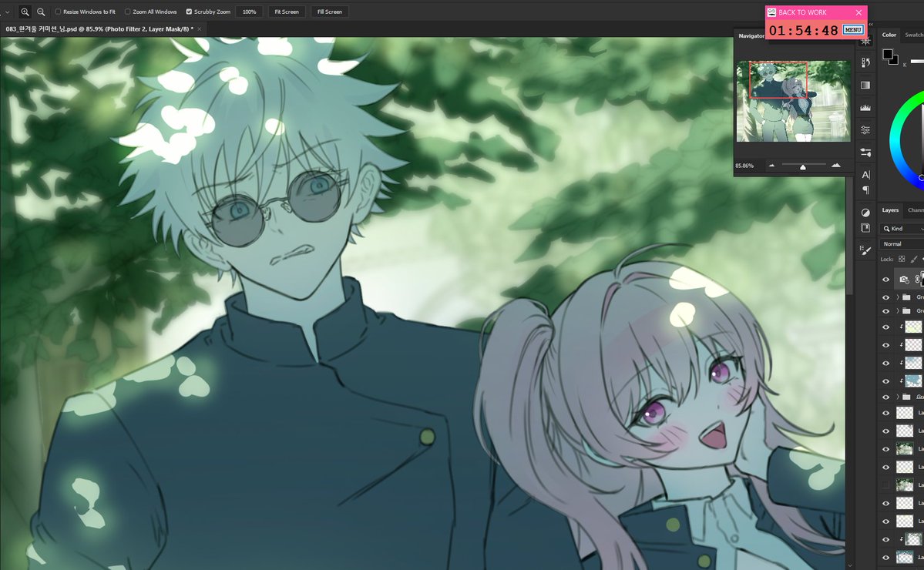Click the Navigator zoom out small mountains icon
The width and height of the screenshot is (924, 570).
(x=771, y=166)
